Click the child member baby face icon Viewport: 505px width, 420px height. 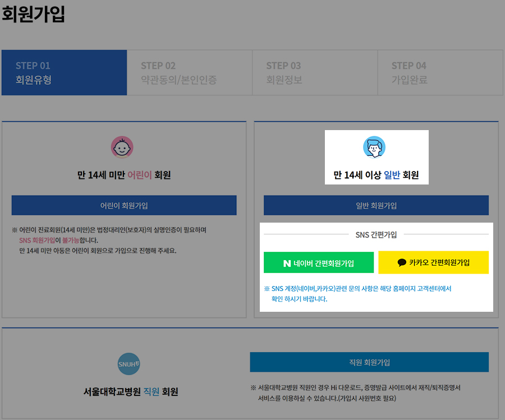click(x=122, y=147)
